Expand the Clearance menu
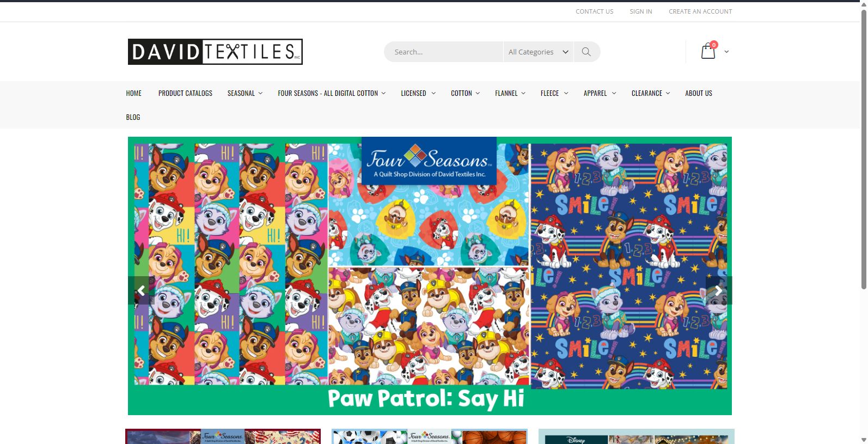This screenshot has height=444, width=868. click(x=651, y=93)
